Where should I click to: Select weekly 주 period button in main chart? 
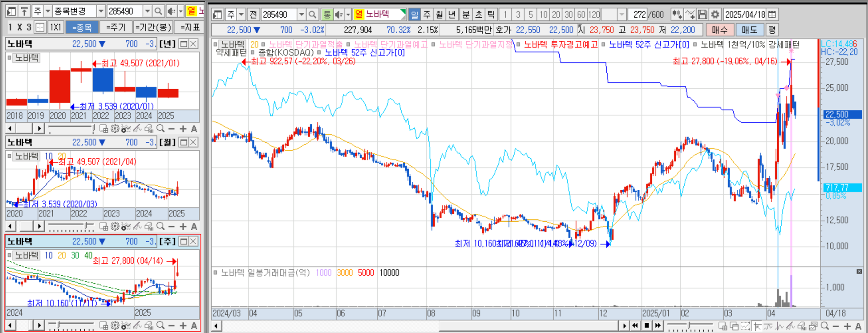(427, 15)
